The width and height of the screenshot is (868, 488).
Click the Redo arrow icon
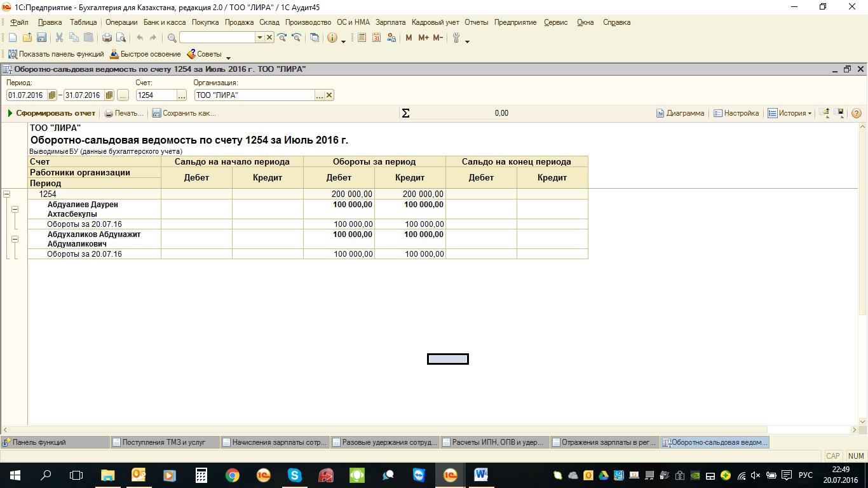pyautogui.click(x=153, y=37)
